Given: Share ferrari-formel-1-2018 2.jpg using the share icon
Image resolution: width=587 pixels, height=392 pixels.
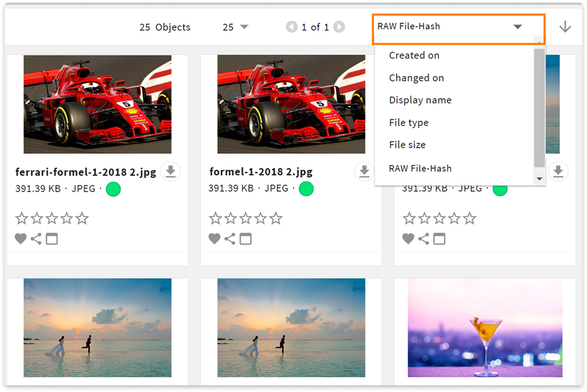Looking at the screenshot, I should coord(36,239).
